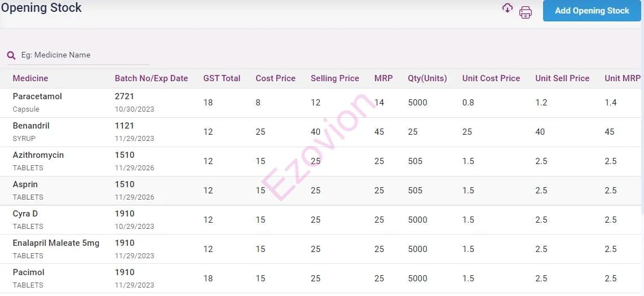Click the Pacimol tablets row

tap(28, 272)
